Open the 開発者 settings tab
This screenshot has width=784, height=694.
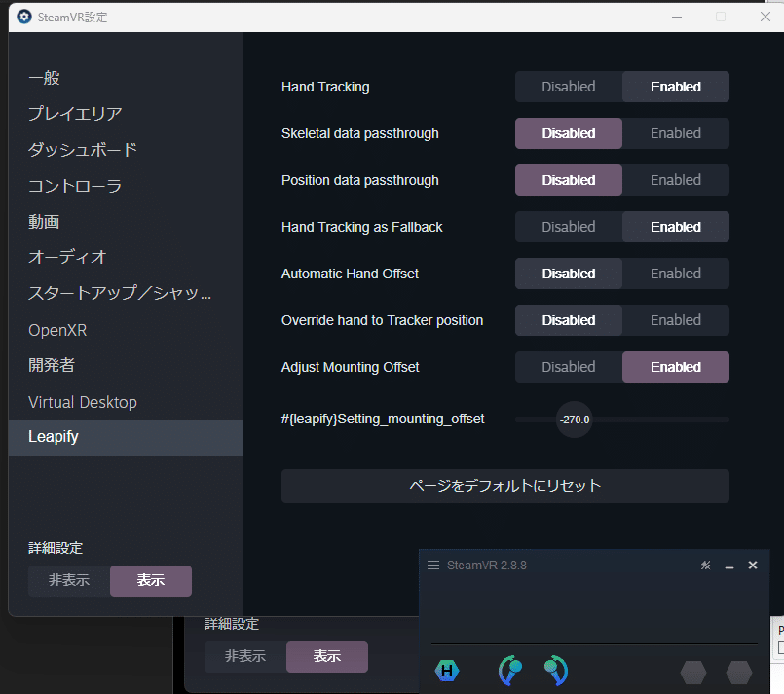click(126, 365)
